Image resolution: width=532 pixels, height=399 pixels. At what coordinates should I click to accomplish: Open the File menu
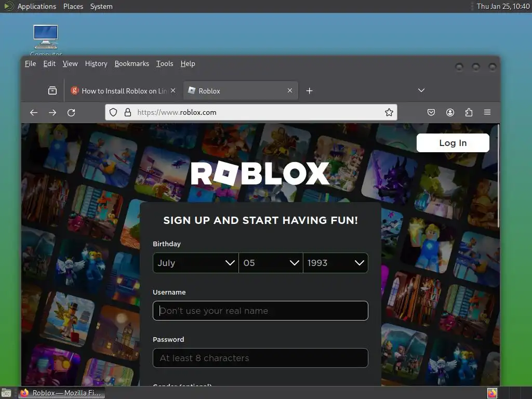(30, 64)
